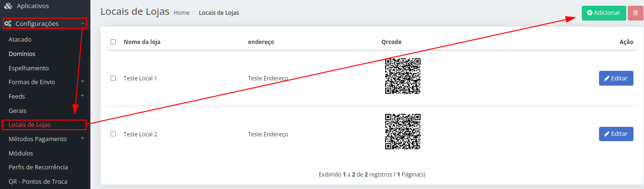The image size is (644, 189).
Task: Click the Aplicativos cubes icon
Action: [8, 6]
